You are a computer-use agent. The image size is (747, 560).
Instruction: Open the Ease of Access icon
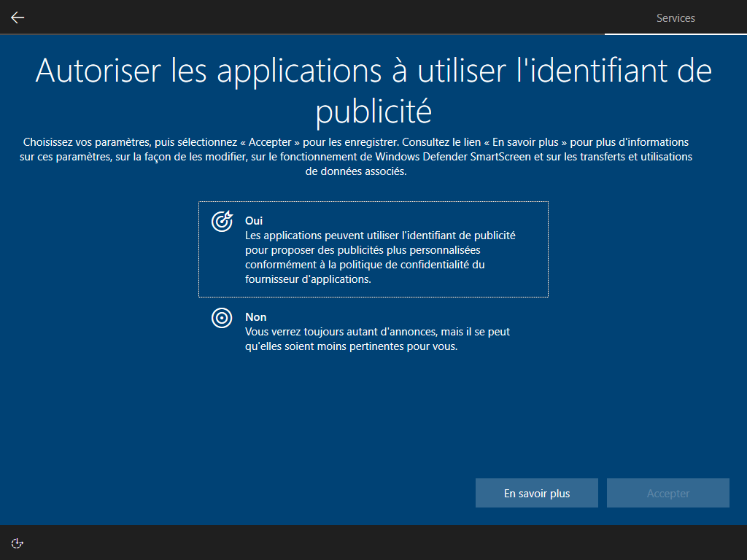tap(18, 542)
